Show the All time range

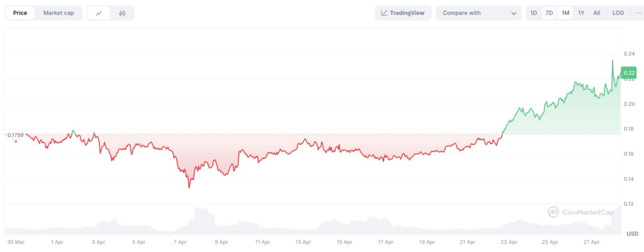click(597, 13)
